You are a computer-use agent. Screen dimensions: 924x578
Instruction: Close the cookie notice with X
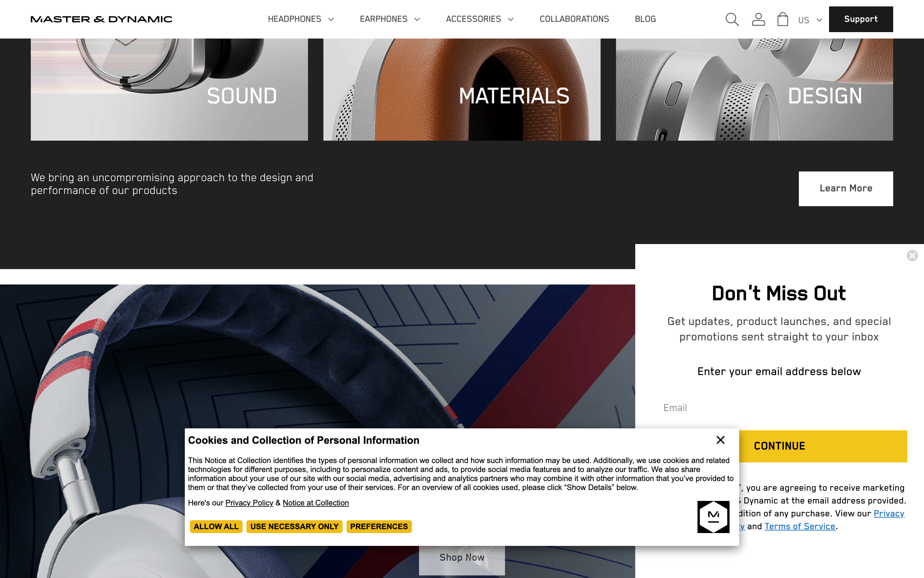tap(721, 440)
